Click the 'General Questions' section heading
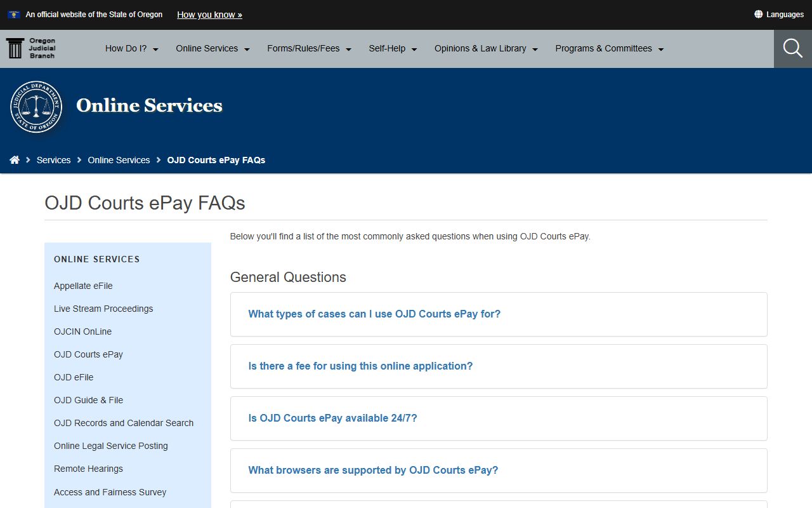 (x=288, y=277)
